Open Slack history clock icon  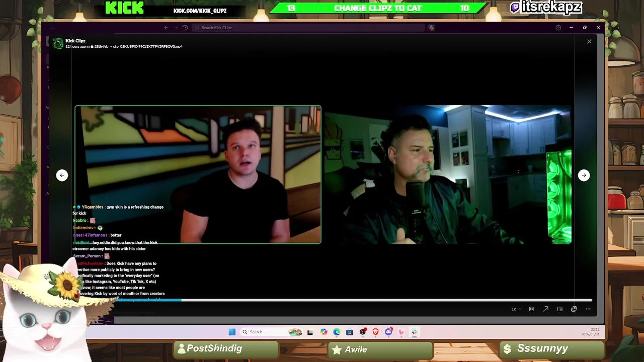[185, 28]
